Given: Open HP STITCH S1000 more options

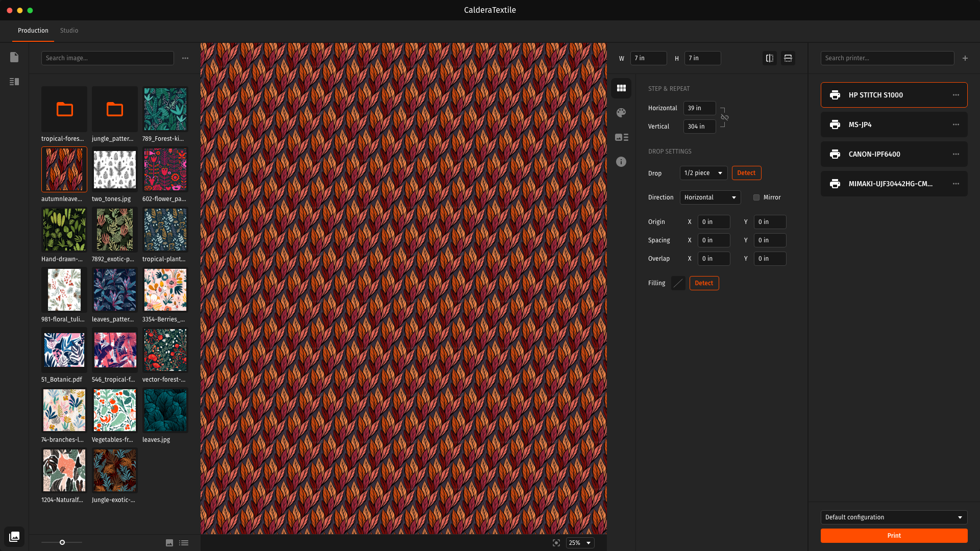Looking at the screenshot, I should pos(956,95).
